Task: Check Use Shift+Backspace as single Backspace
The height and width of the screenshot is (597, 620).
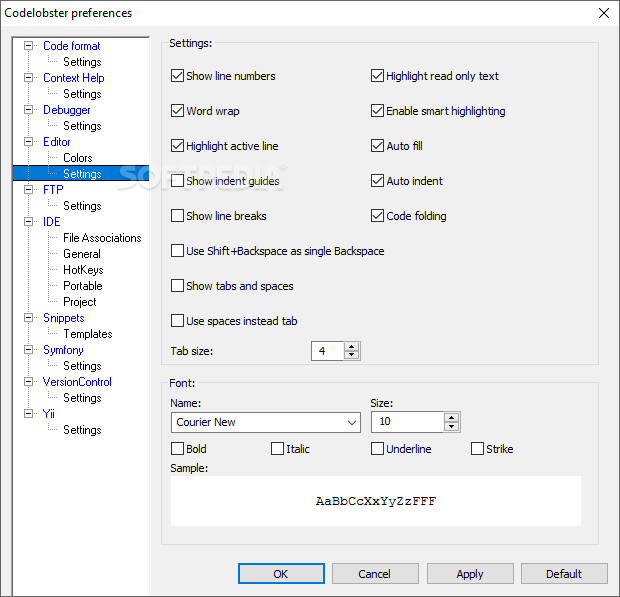Action: coord(177,251)
